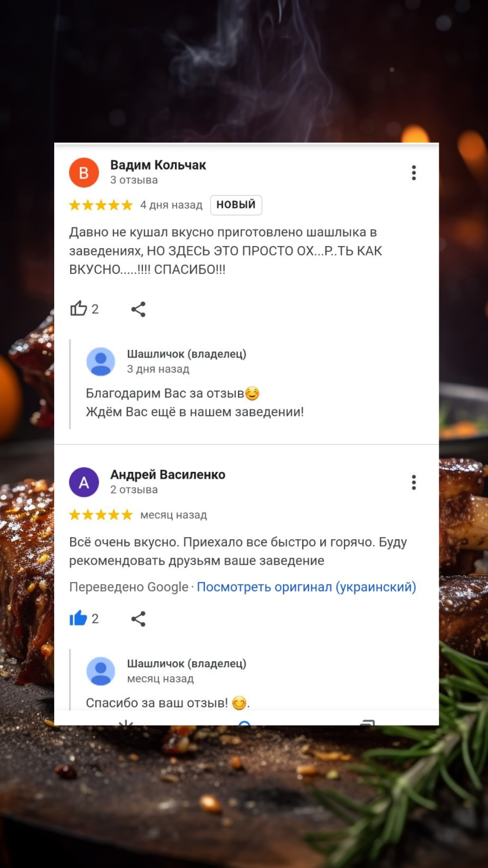Remove like from Андрей Василенко's review
Viewport: 488px width, 868px height.
click(79, 618)
